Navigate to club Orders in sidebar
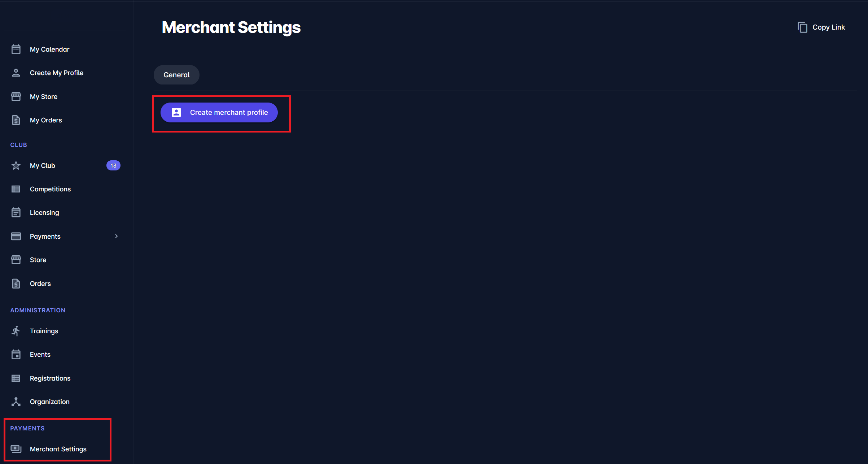Viewport: 868px width, 464px height. (x=40, y=284)
